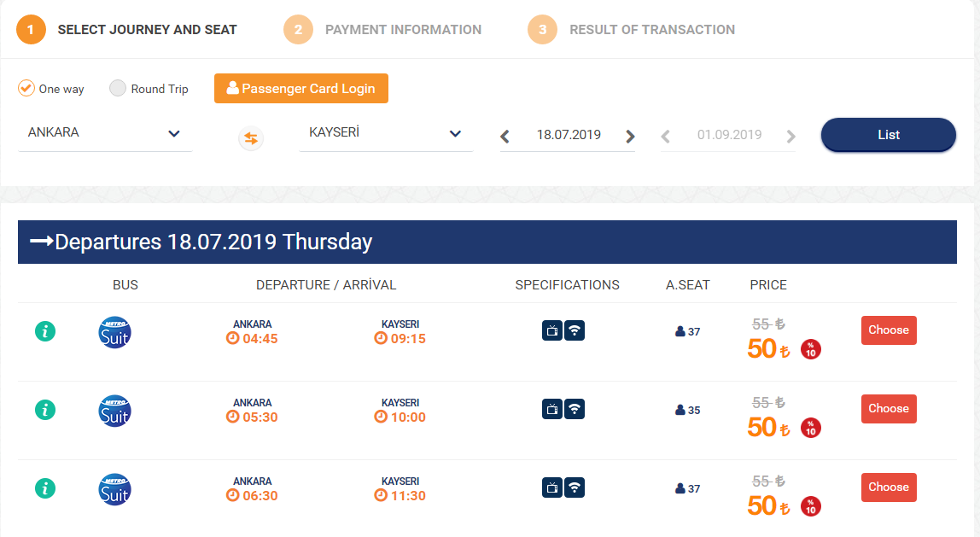Open Result of Transaction step 3
Screen dimensions: 980x537
coord(631,29)
